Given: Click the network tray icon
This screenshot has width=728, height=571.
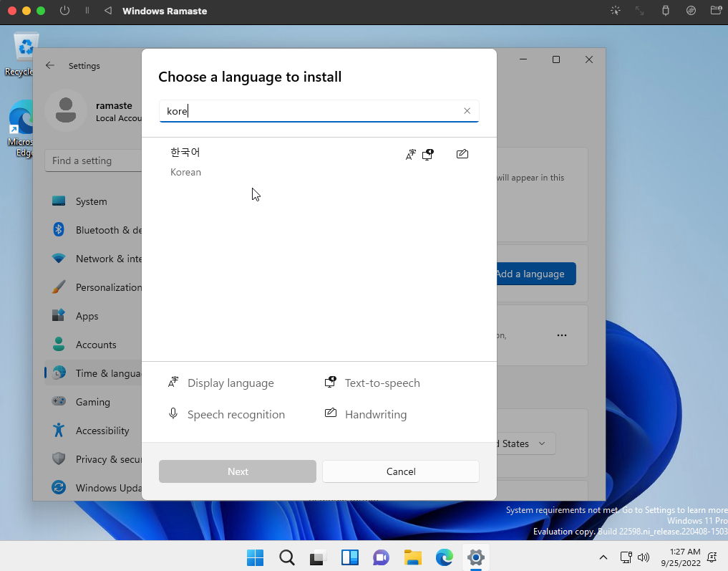Looking at the screenshot, I should coord(626,557).
